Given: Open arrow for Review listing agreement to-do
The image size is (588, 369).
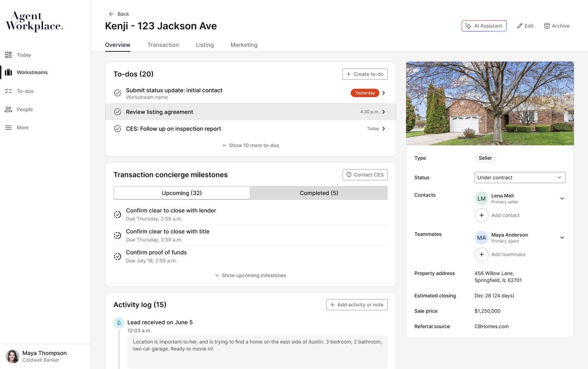Looking at the screenshot, I should pyautogui.click(x=384, y=112).
